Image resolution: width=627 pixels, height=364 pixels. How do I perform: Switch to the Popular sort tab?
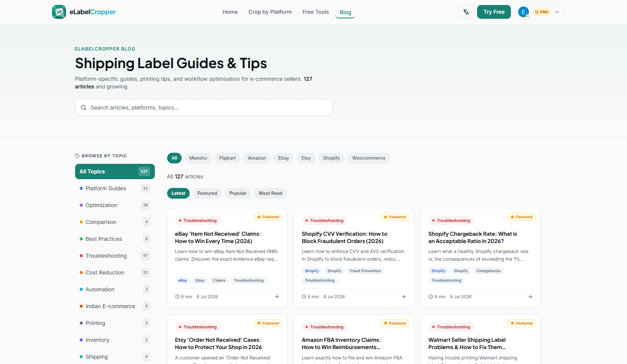pos(238,193)
